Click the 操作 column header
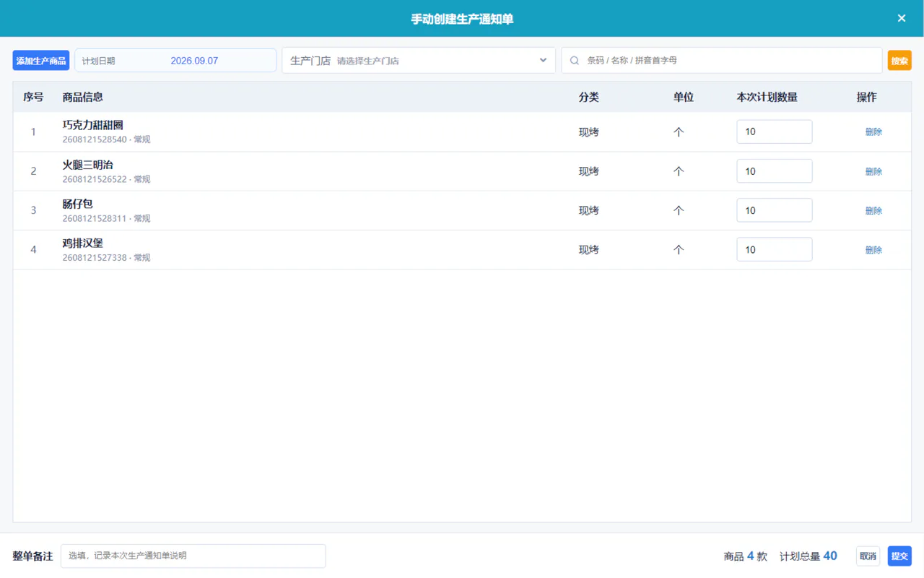 tap(867, 97)
